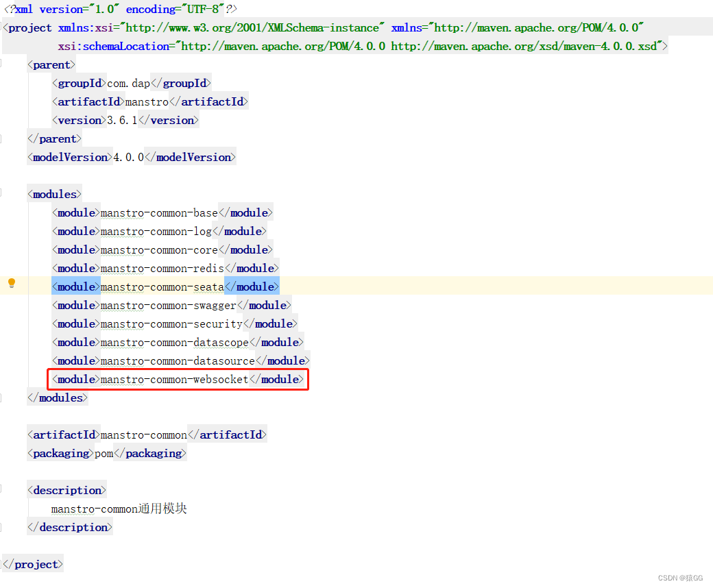Image resolution: width=713 pixels, height=588 pixels.
Task: Click the closing description tag
Action: tap(69, 528)
